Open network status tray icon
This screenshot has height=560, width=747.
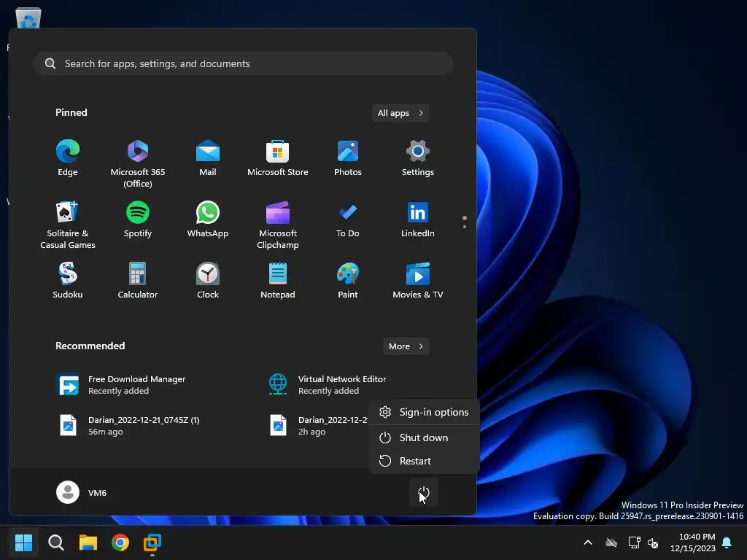point(634,542)
